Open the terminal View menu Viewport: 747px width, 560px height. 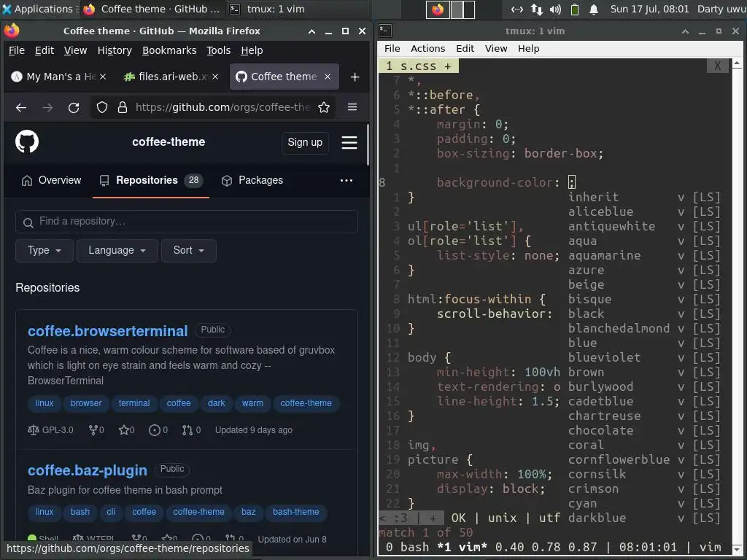pos(496,49)
